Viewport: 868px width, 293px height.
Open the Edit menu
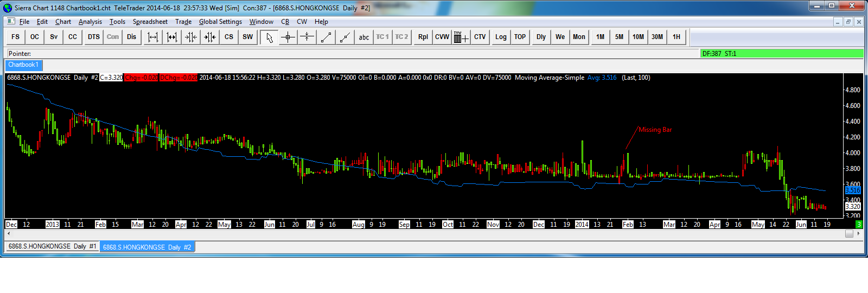coord(42,22)
